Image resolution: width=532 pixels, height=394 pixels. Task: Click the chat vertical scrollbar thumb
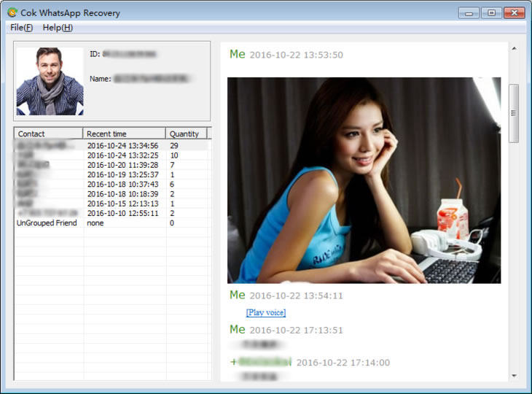[x=513, y=113]
